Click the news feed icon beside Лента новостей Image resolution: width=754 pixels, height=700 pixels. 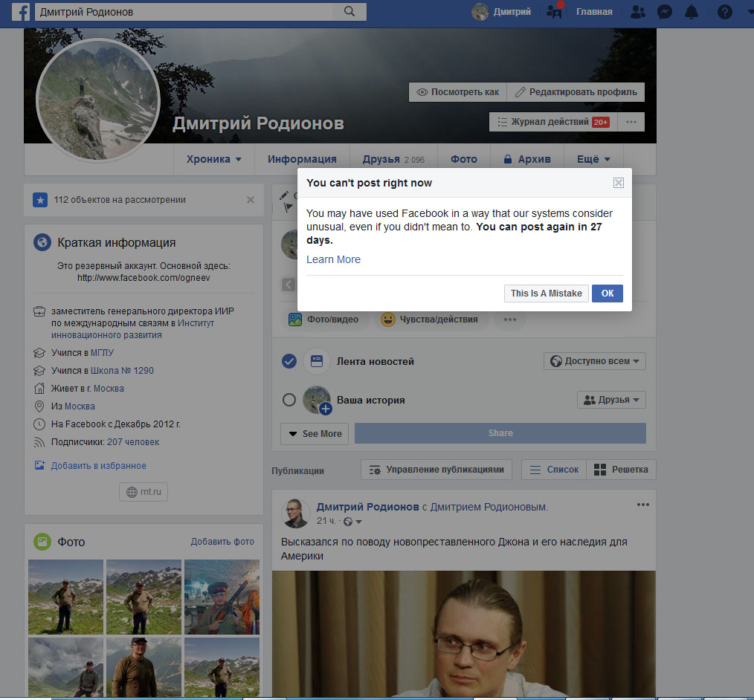[x=317, y=361]
